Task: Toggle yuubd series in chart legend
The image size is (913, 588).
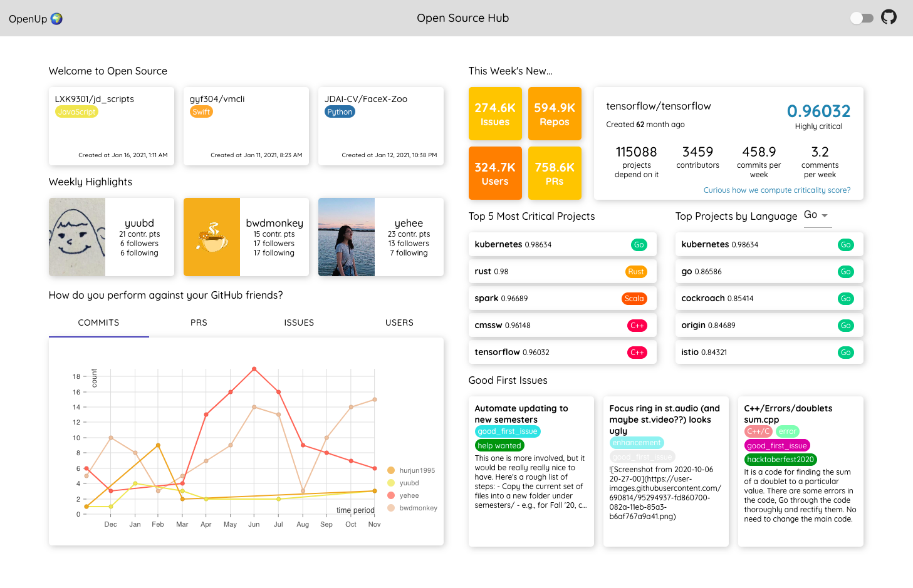Action: (404, 483)
